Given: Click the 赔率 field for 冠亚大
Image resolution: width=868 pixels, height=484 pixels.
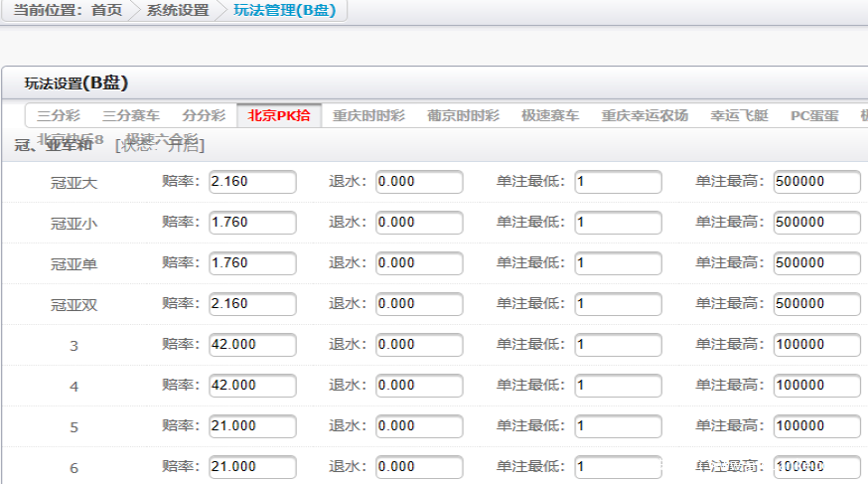Looking at the screenshot, I should point(252,182).
